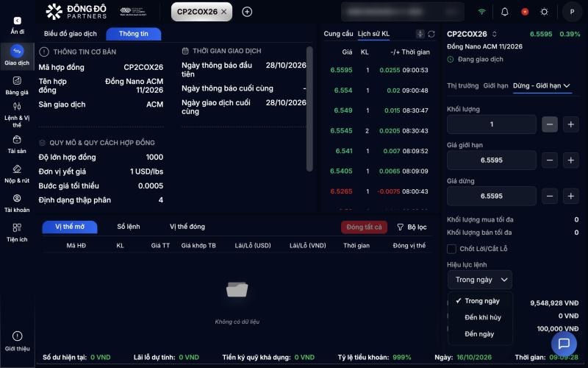Switch to the Biểu đồ giao dịch tab
588x368 pixels.
coord(70,34)
